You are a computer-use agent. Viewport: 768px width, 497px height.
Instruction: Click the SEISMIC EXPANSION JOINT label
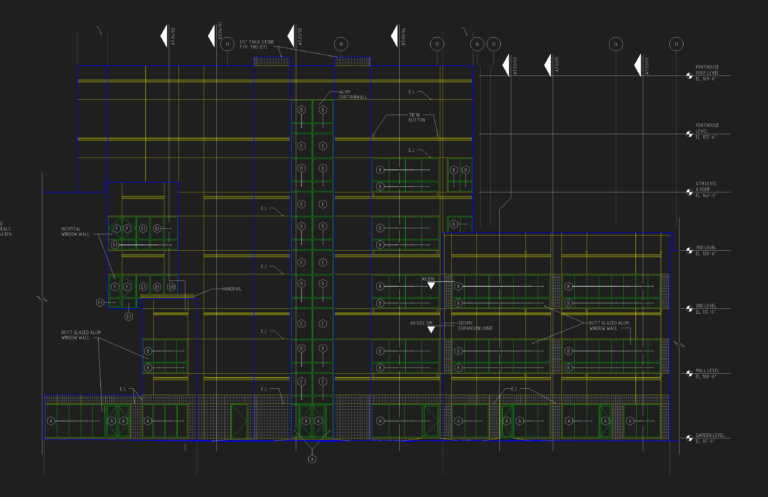[475, 326]
